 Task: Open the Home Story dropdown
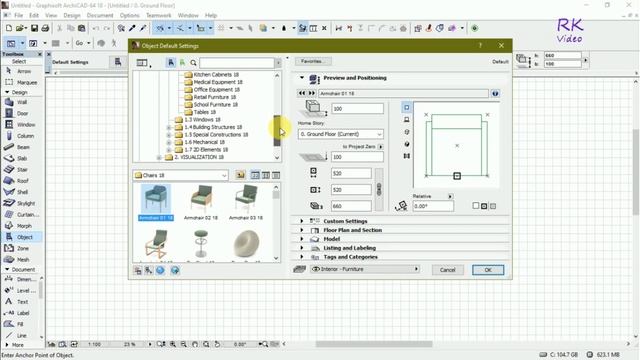pos(340,134)
